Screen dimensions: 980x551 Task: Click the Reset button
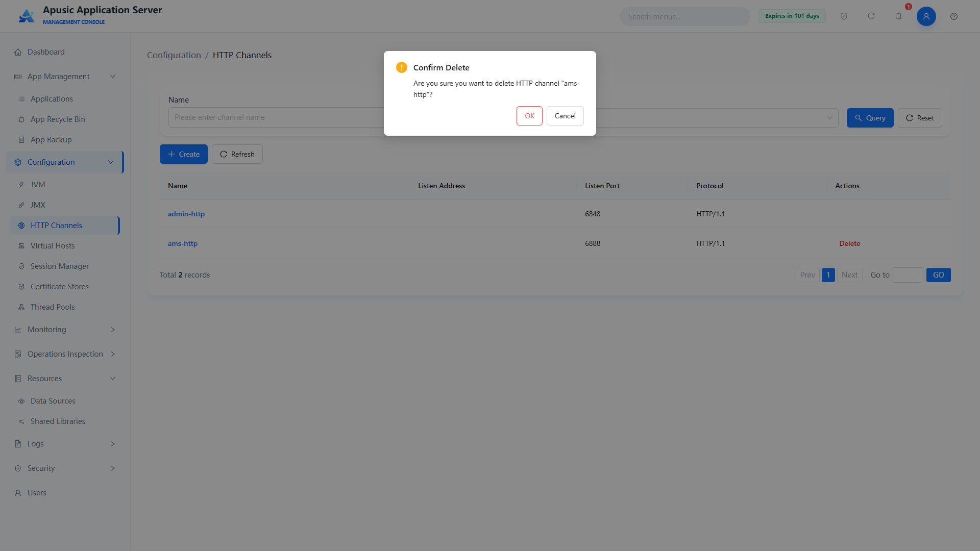pyautogui.click(x=920, y=118)
